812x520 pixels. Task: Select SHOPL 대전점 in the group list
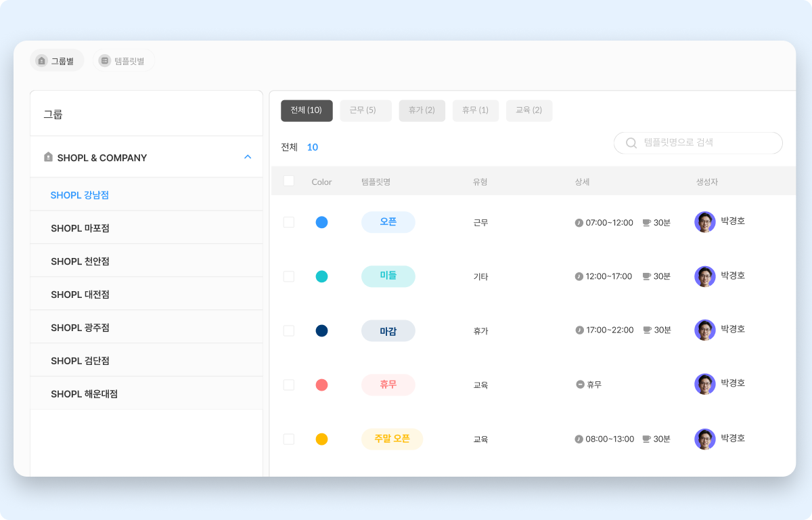point(146,294)
